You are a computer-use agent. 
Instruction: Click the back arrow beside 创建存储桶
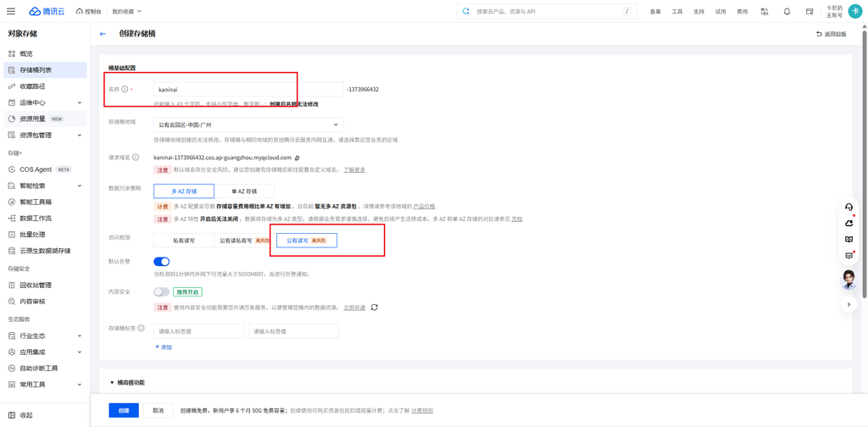point(103,34)
